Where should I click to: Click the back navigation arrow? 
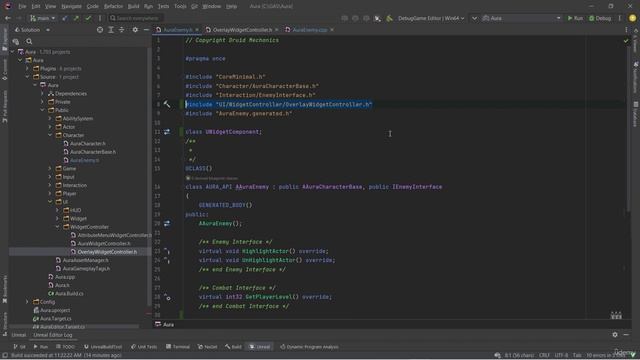pos(8,18)
